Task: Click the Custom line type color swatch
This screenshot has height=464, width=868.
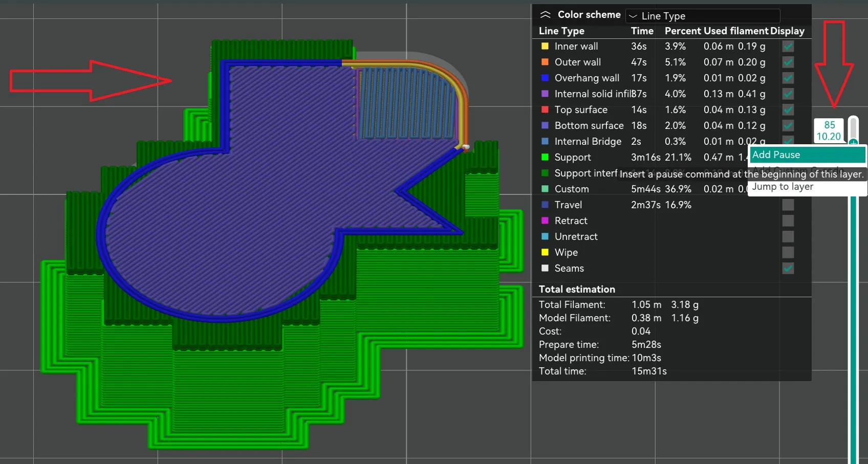Action: (x=545, y=189)
